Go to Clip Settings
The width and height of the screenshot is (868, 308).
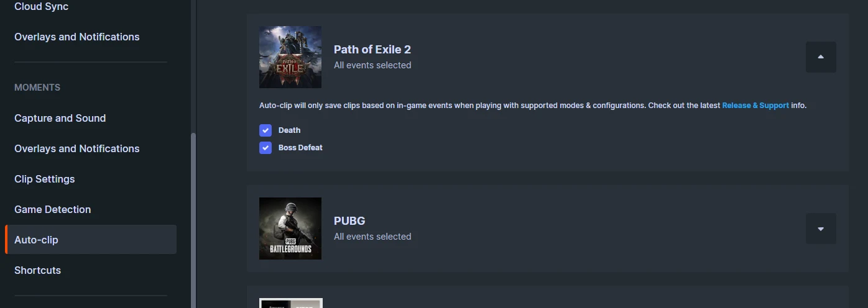(45, 179)
